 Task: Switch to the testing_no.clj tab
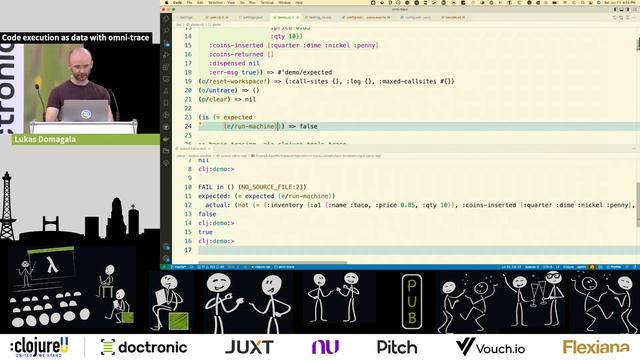320,18
